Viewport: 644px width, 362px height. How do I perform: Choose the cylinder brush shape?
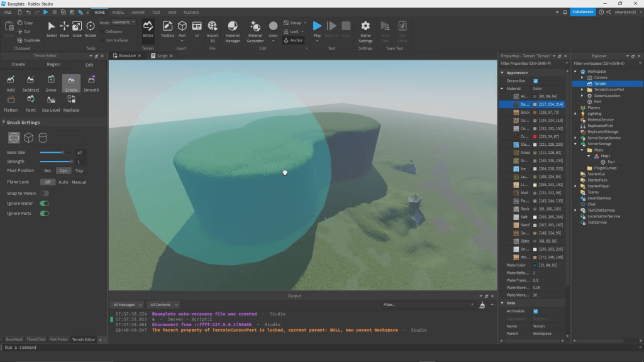(43, 138)
